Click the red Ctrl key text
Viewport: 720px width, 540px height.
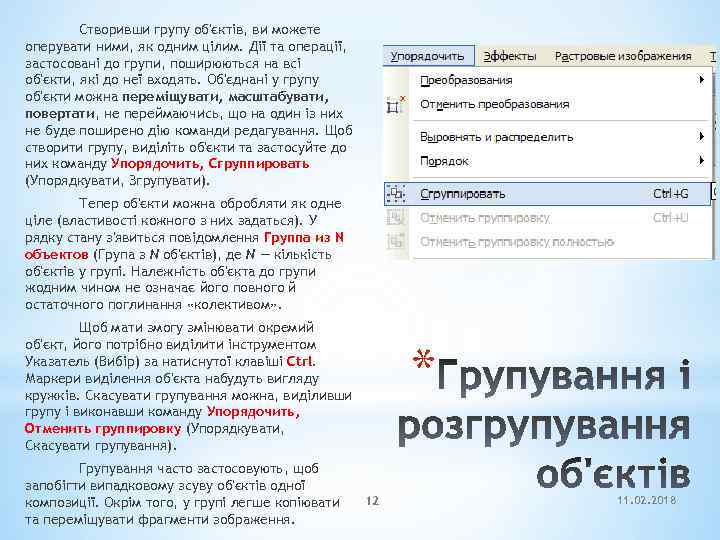pyautogui.click(x=300, y=361)
